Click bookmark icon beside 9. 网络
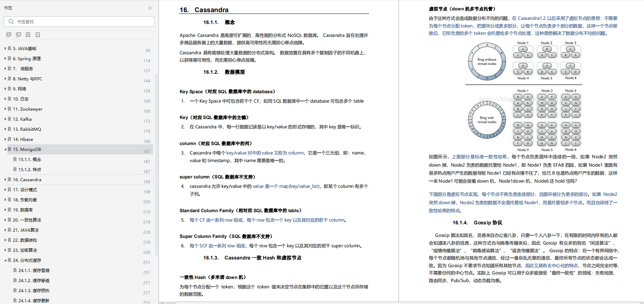 point(10,89)
